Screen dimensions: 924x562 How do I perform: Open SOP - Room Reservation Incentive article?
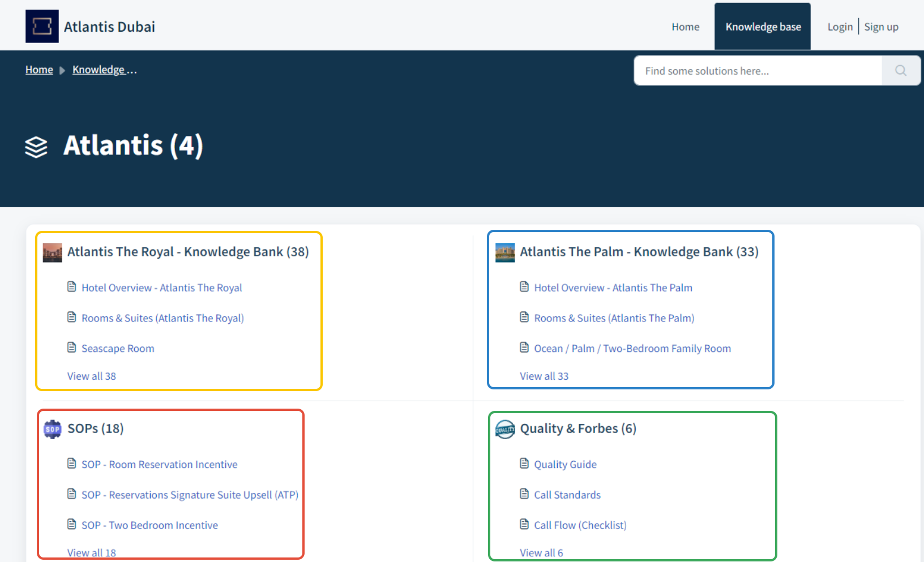click(160, 464)
